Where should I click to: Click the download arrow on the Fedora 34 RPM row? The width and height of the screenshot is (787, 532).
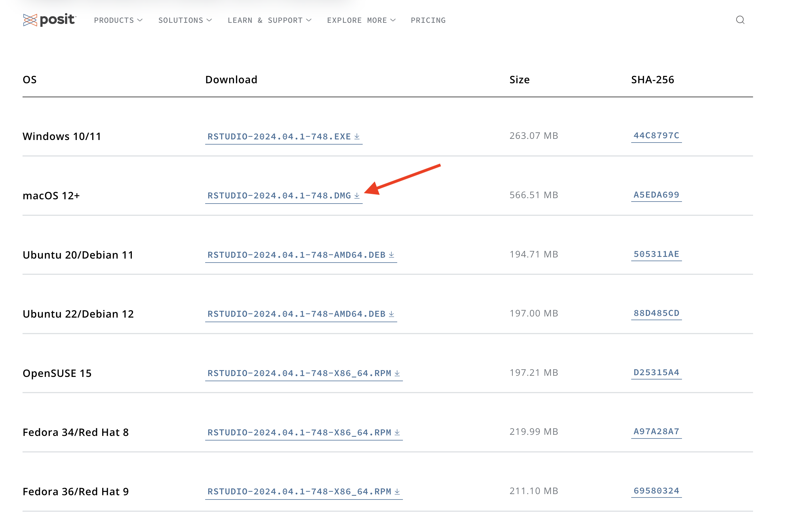(397, 432)
